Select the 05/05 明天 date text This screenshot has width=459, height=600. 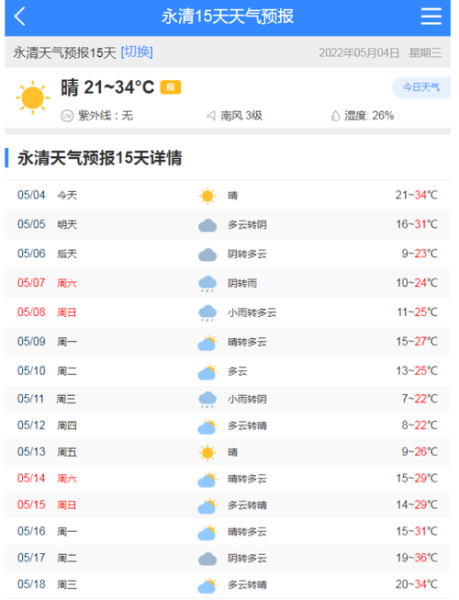pos(47,224)
